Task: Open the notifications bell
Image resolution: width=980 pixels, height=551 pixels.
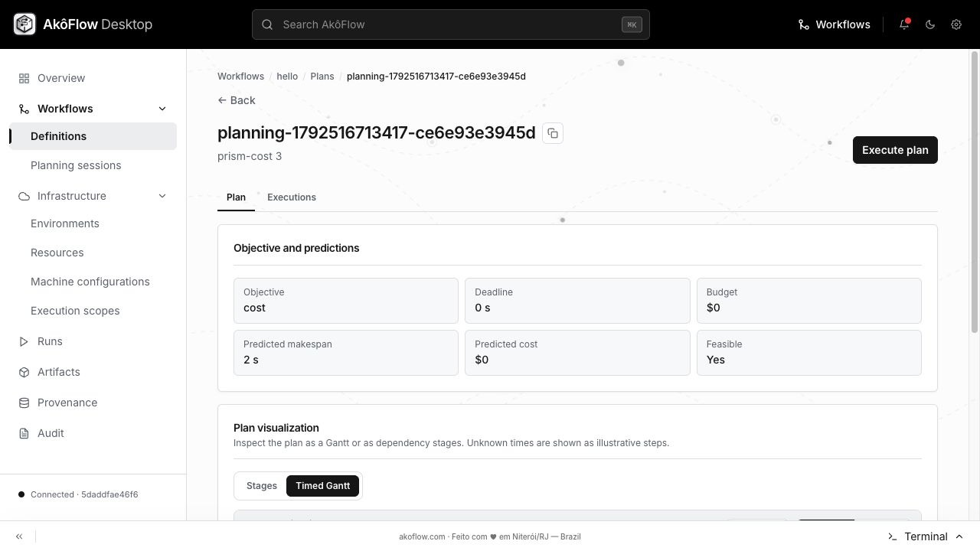Action: click(x=904, y=24)
